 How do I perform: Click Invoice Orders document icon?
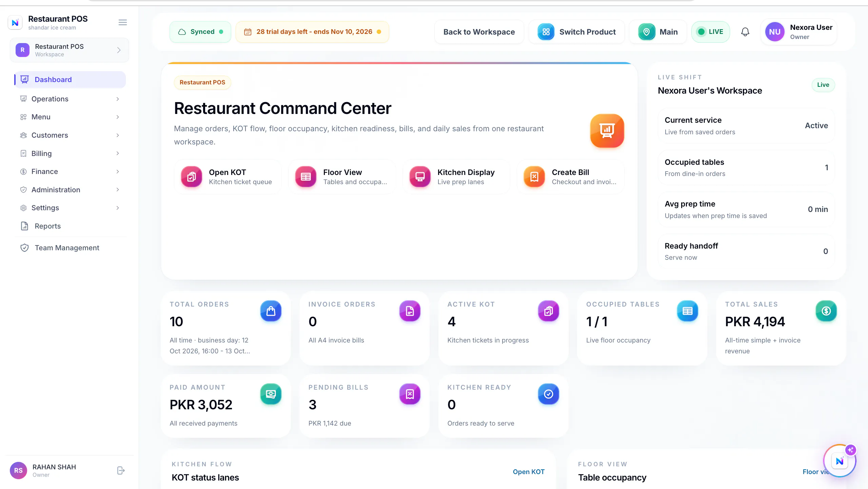(410, 311)
